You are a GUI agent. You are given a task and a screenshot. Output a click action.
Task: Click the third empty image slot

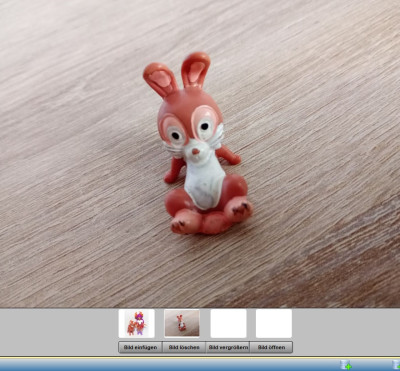tap(228, 323)
